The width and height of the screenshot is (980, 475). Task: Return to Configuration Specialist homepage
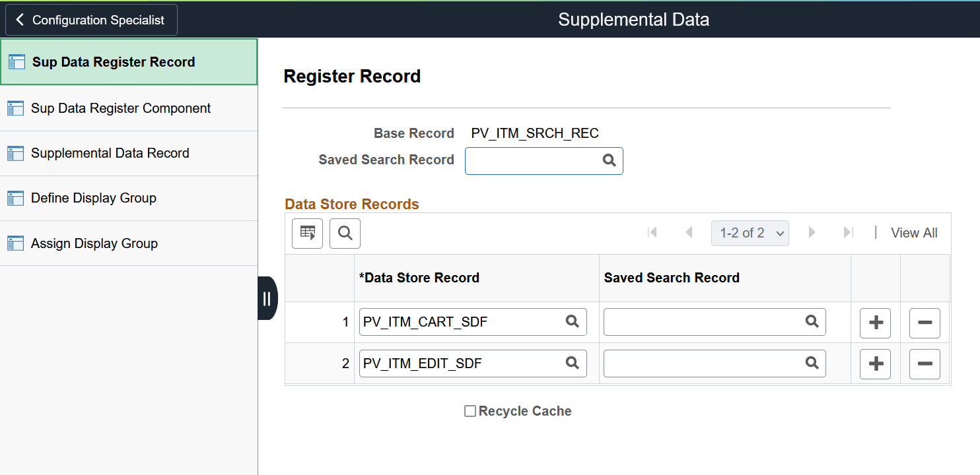[x=91, y=19]
